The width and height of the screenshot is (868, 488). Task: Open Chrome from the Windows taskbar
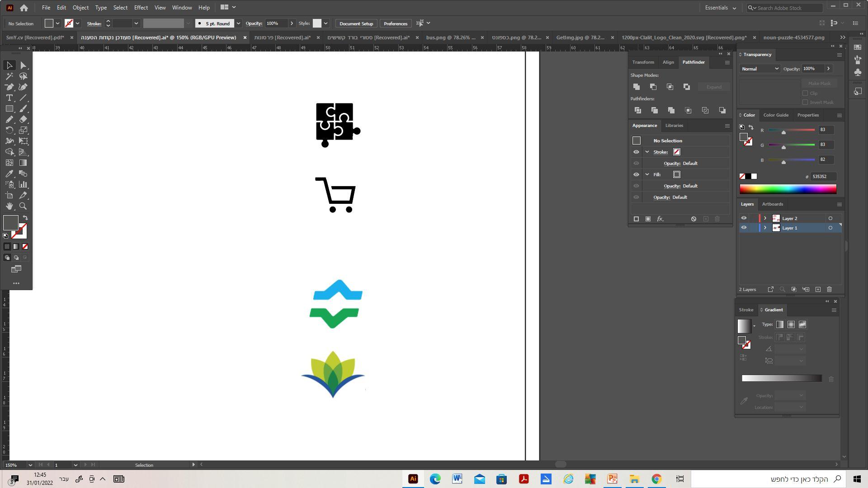[656, 479]
